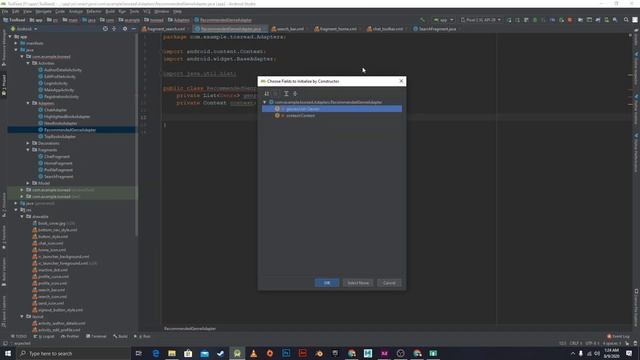Collapse the class node in the dialog tree
Viewport: 640px width, 360px height.
click(x=265, y=102)
